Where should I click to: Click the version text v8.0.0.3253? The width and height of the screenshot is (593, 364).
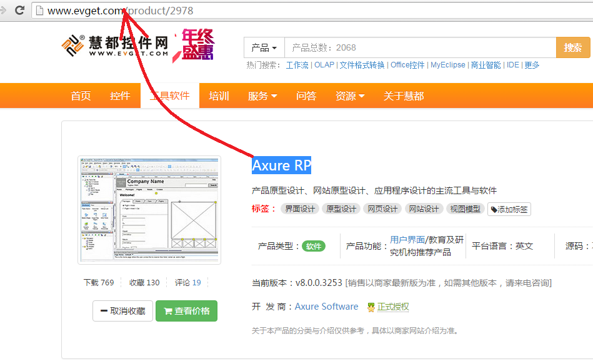pos(319,283)
